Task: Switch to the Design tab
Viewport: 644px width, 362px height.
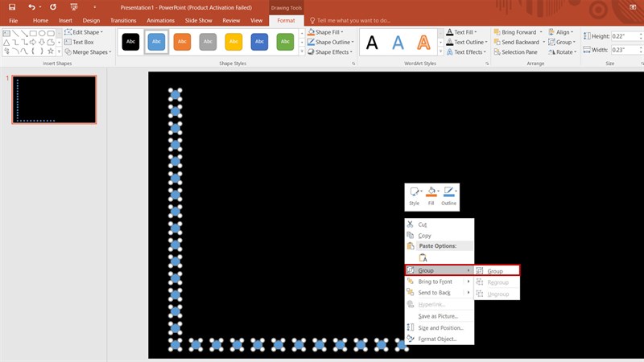Action: click(91, 20)
